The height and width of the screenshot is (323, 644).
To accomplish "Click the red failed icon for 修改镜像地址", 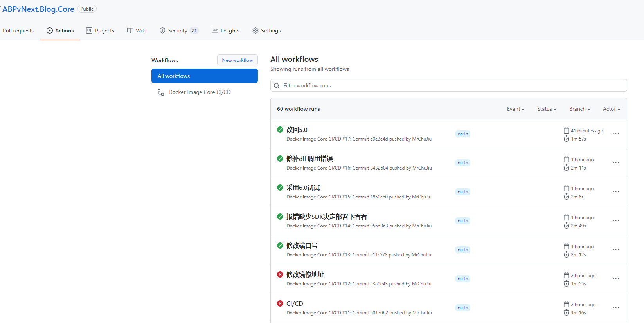I will (x=280, y=274).
